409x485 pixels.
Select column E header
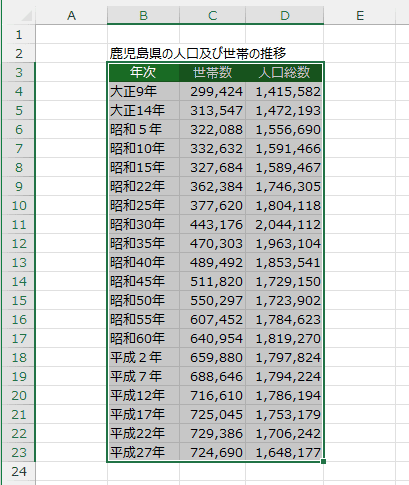360,15
